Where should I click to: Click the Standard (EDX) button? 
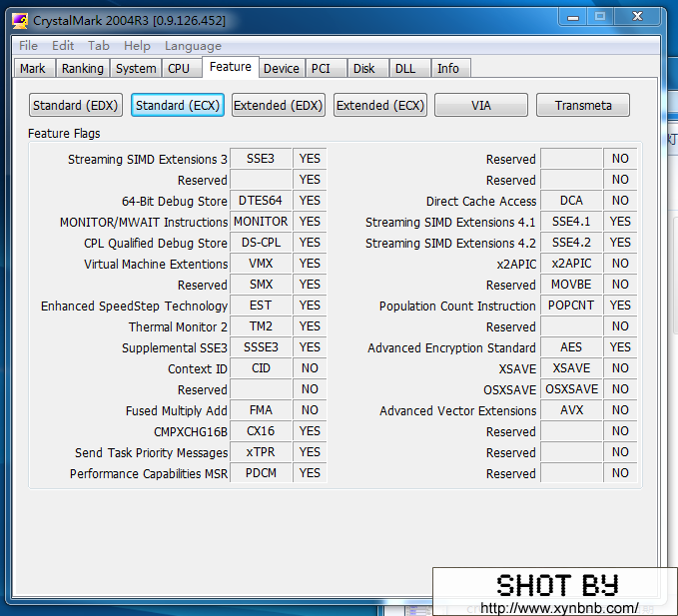[76, 106]
